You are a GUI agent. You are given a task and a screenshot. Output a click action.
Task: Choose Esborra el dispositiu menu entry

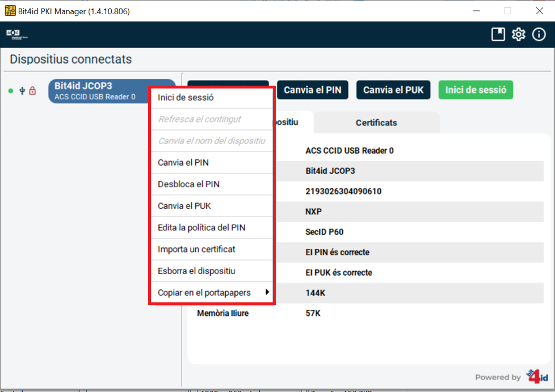click(x=212, y=271)
